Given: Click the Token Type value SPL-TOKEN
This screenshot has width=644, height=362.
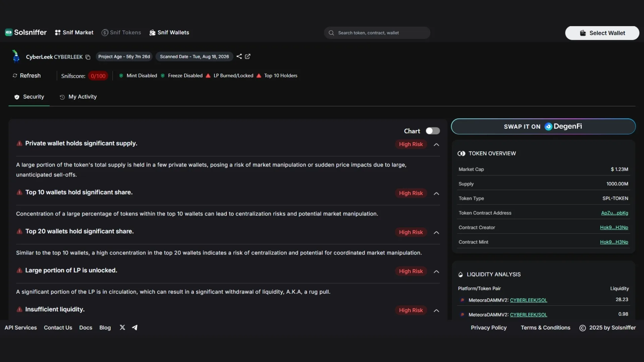Looking at the screenshot, I should [615, 198].
